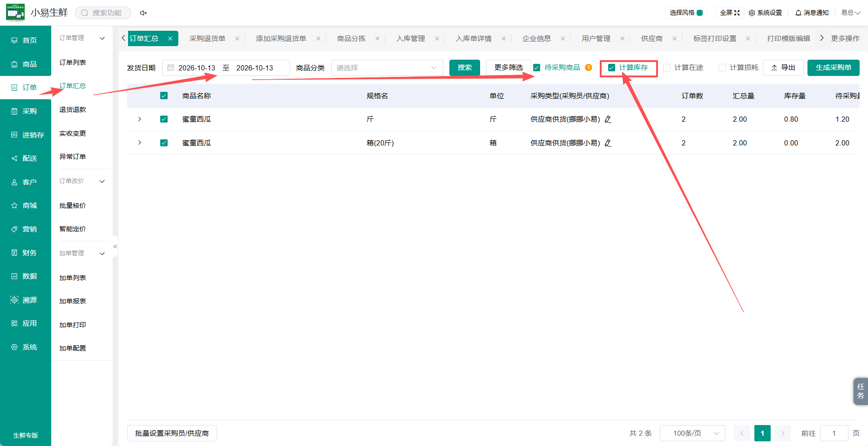The width and height of the screenshot is (868, 446).
Task: Toggle the 计算库存 checkbox
Action: [611, 68]
